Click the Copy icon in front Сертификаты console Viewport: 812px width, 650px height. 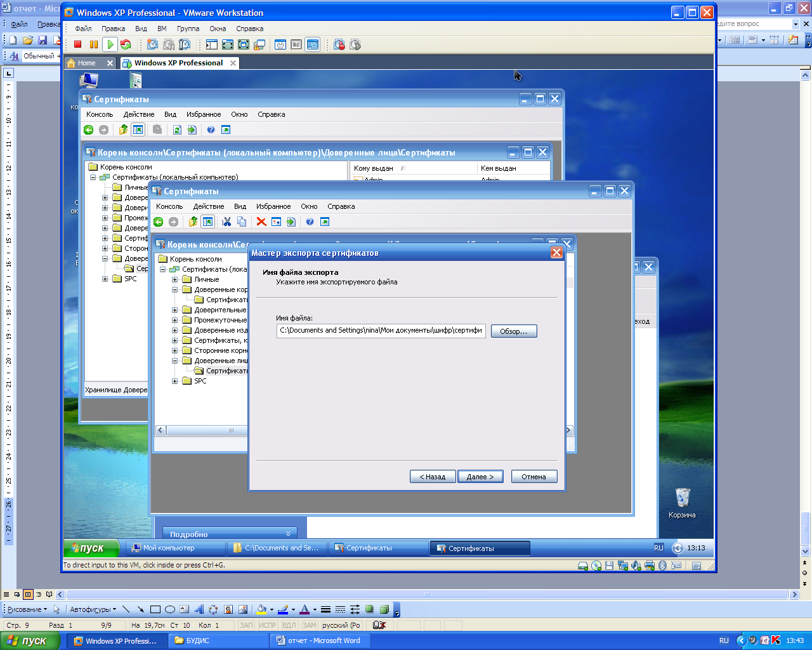pyautogui.click(x=242, y=222)
